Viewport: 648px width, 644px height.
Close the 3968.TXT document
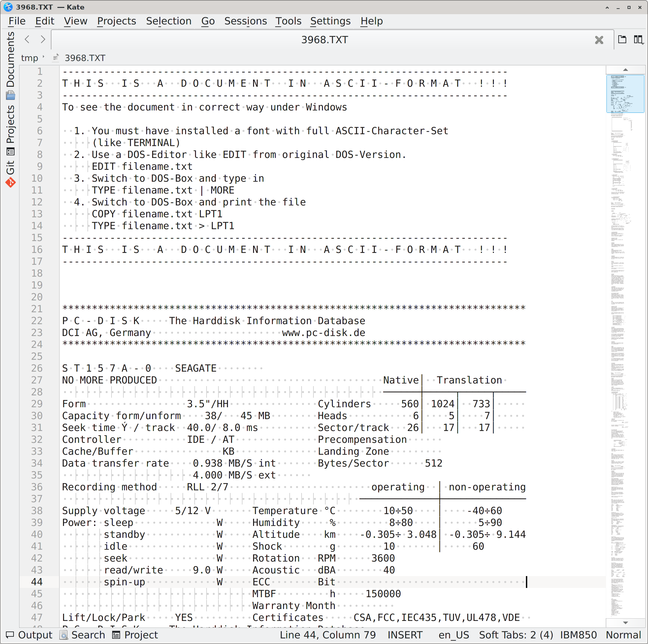(599, 40)
